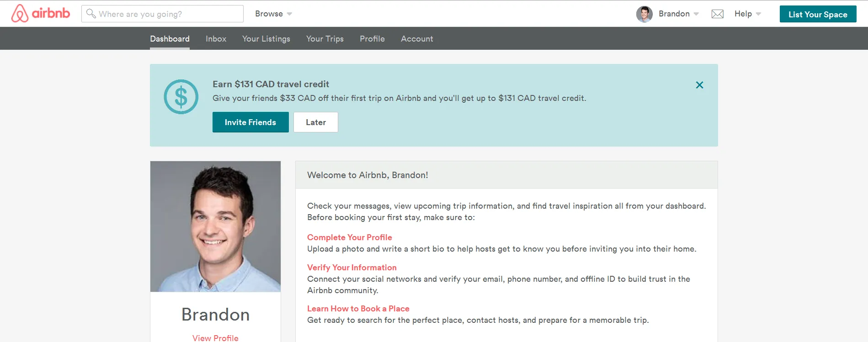Focus the 'Where are you going?' search field

(162, 14)
